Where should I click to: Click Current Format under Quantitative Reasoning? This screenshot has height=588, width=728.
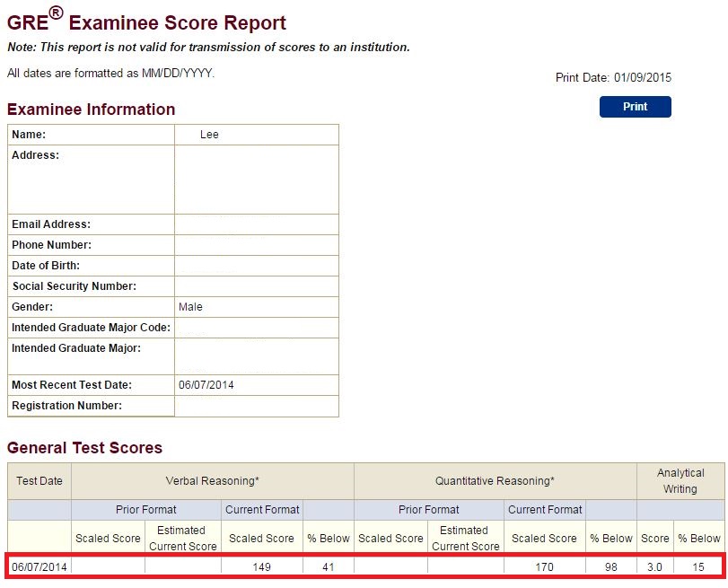point(545,510)
